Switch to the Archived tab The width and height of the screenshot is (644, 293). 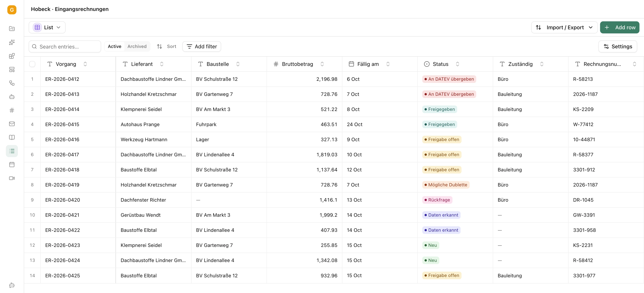coord(137,46)
